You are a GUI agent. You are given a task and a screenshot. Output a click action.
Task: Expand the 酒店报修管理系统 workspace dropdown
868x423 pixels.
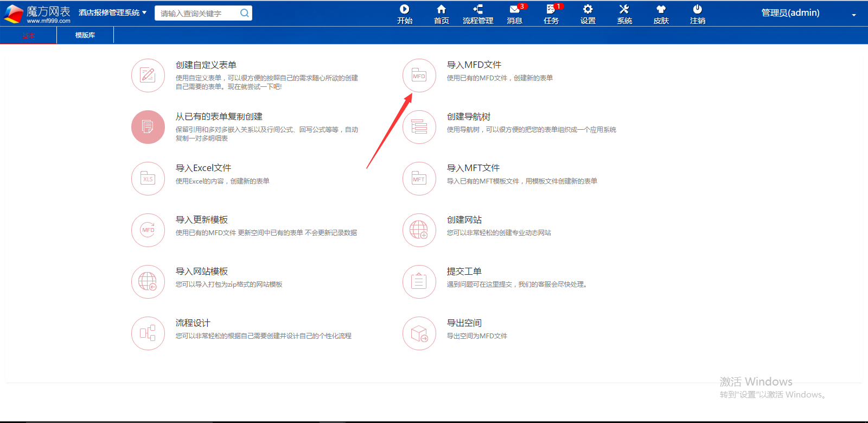(112, 12)
